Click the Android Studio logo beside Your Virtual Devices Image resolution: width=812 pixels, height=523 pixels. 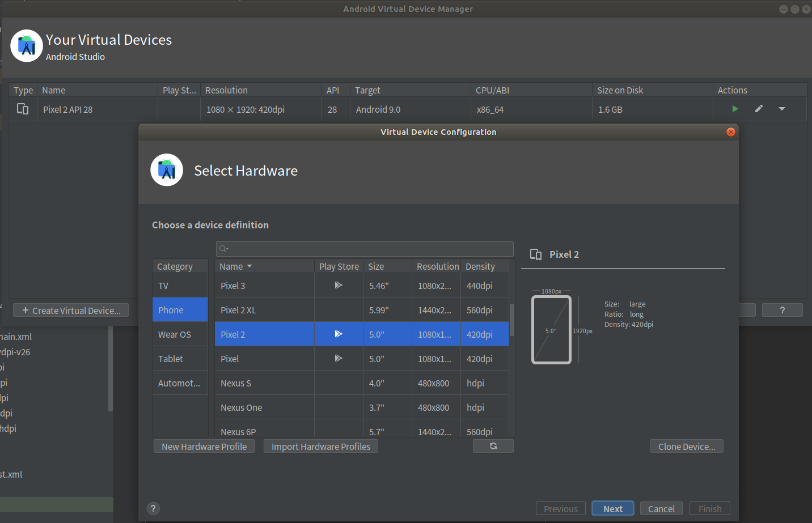(27, 46)
